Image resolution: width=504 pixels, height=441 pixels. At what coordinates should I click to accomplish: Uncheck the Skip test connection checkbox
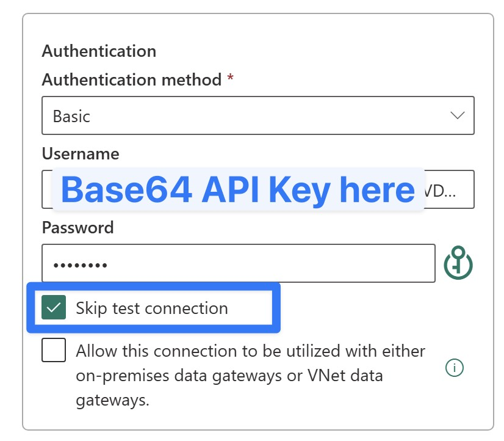pyautogui.click(x=54, y=308)
